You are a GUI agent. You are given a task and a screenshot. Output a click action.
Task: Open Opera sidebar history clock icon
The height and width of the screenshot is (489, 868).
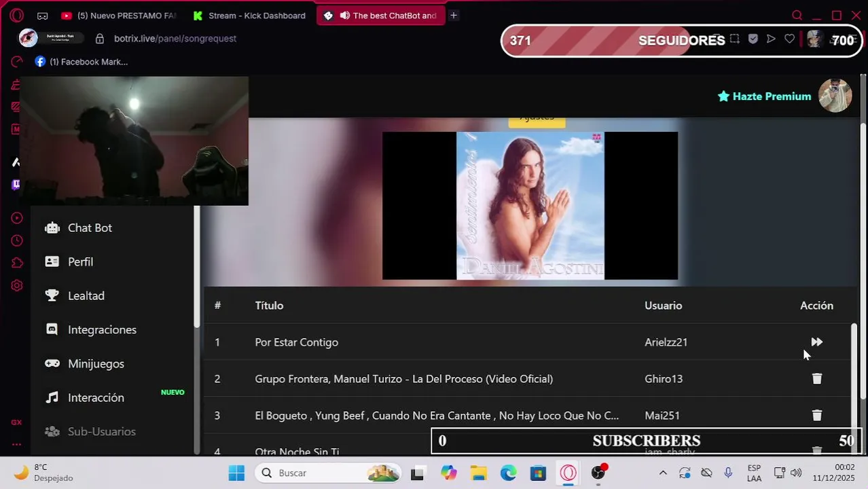17,240
